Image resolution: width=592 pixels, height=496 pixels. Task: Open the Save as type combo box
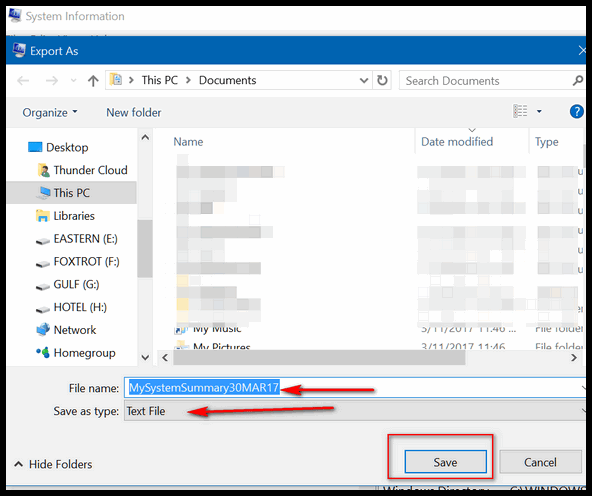[355, 411]
